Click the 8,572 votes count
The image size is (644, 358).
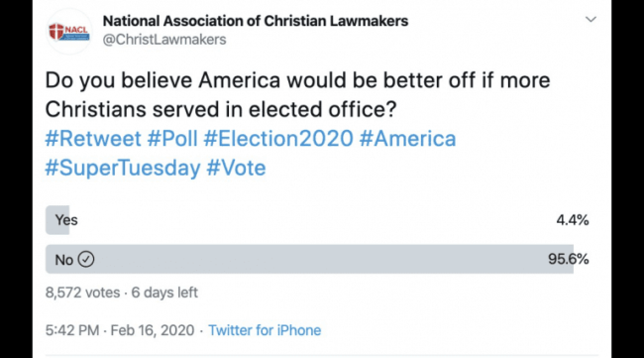[x=82, y=293]
